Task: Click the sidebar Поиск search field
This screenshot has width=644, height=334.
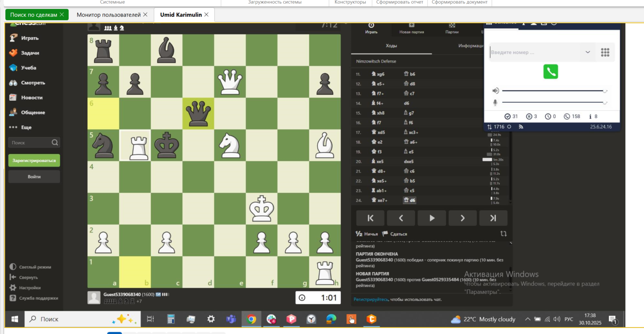Action: tap(34, 142)
